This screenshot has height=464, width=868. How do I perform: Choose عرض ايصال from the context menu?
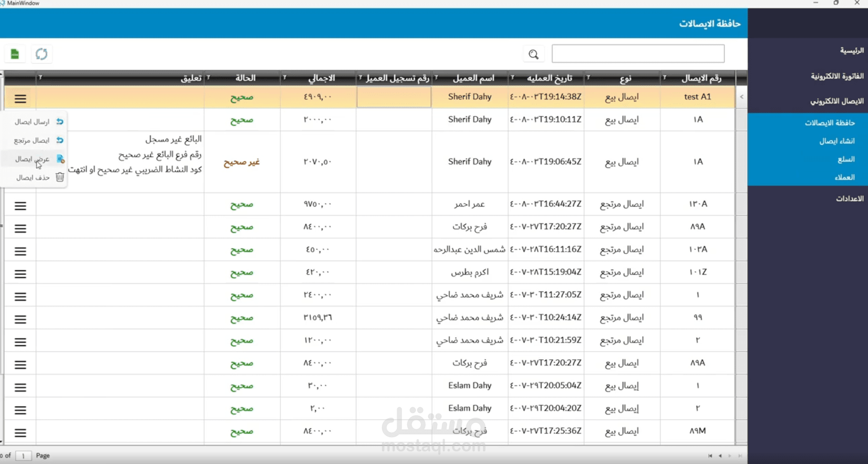click(x=35, y=159)
